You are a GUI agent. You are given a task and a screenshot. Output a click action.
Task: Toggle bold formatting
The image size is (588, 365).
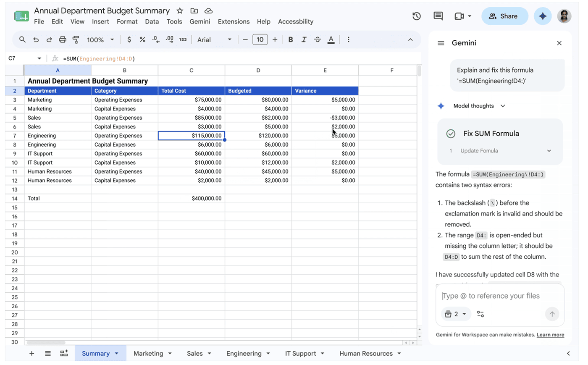point(290,39)
